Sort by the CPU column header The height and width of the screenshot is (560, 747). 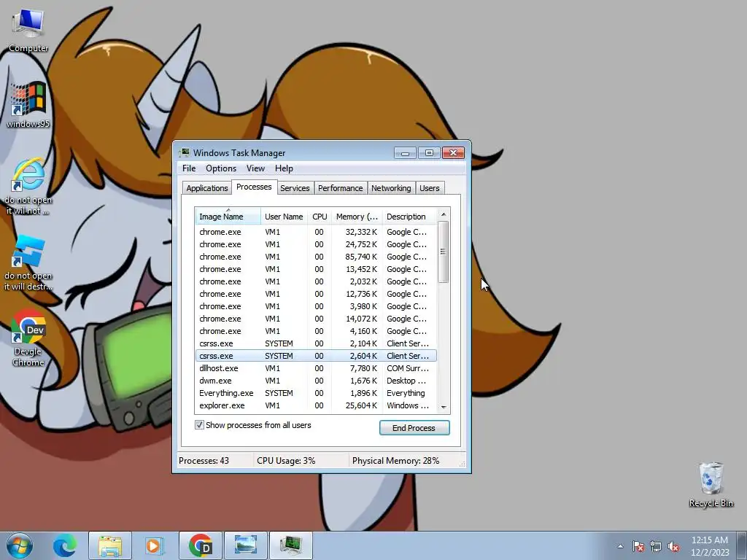[x=320, y=217]
